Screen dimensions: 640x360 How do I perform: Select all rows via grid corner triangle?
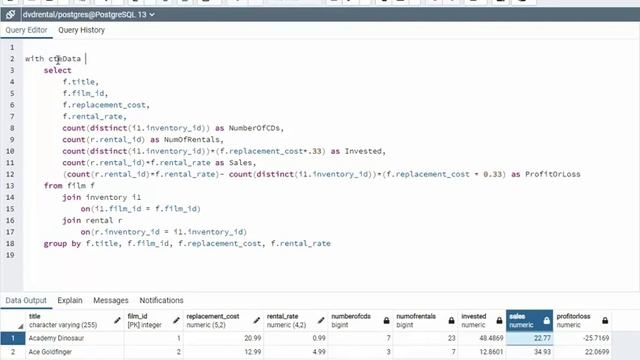click(x=20, y=326)
